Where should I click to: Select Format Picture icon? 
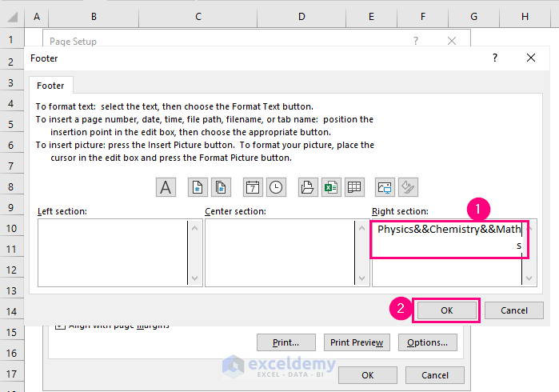point(408,187)
